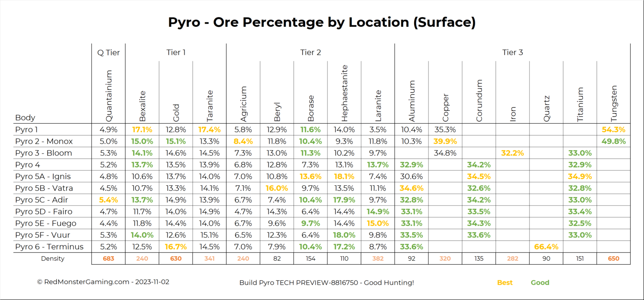
Task: Click the Tier 3 group label
Action: (512, 52)
